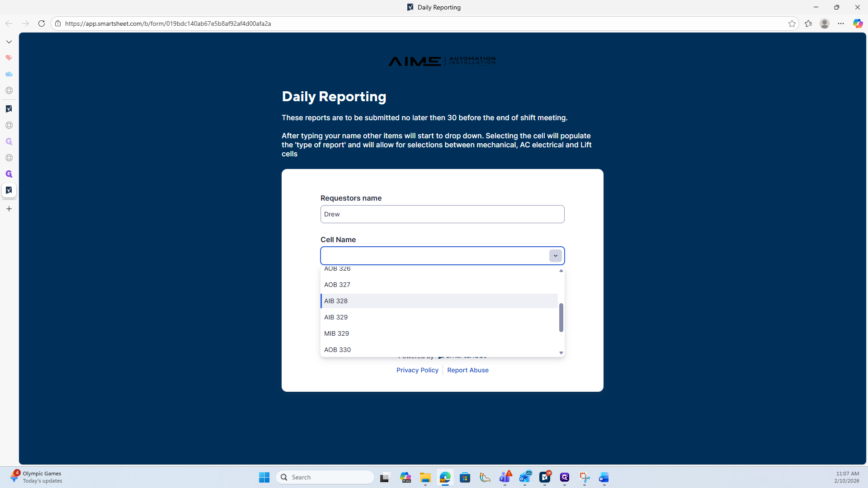Screen dimensions: 868x488
Task: Collapse the Cell Name dropdown arrow
Action: 555,256
